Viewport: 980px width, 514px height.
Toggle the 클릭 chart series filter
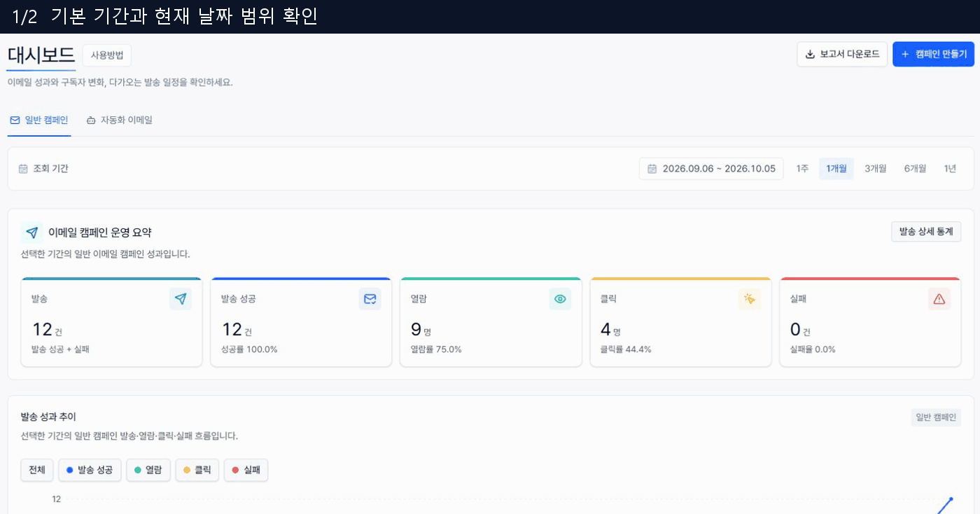coord(197,470)
